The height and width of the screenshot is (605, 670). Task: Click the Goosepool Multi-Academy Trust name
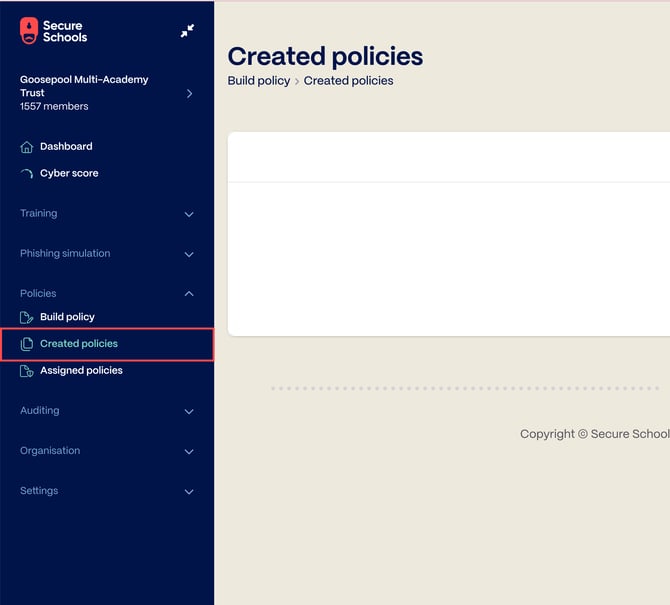84,86
